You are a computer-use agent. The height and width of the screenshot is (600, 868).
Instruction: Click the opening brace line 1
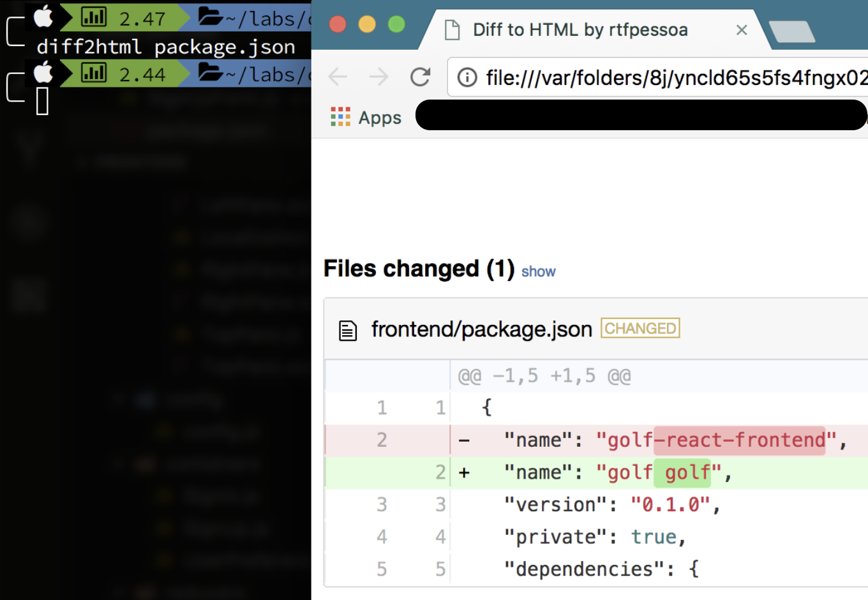(596, 408)
